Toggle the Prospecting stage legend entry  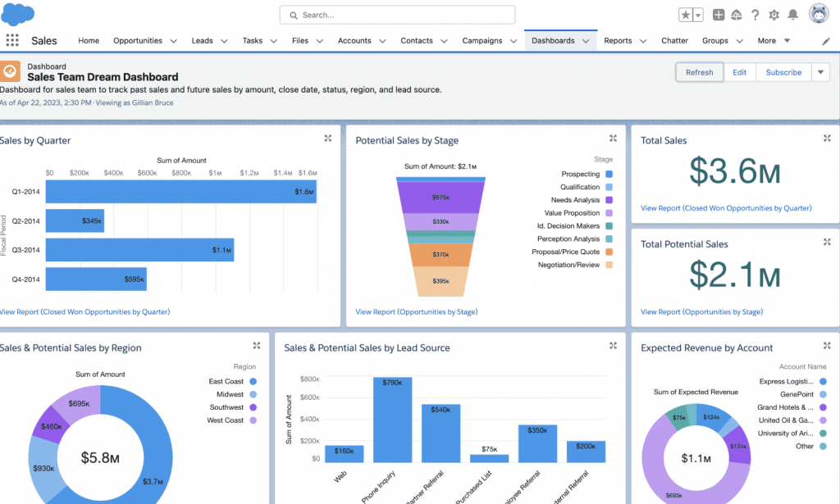pos(586,174)
